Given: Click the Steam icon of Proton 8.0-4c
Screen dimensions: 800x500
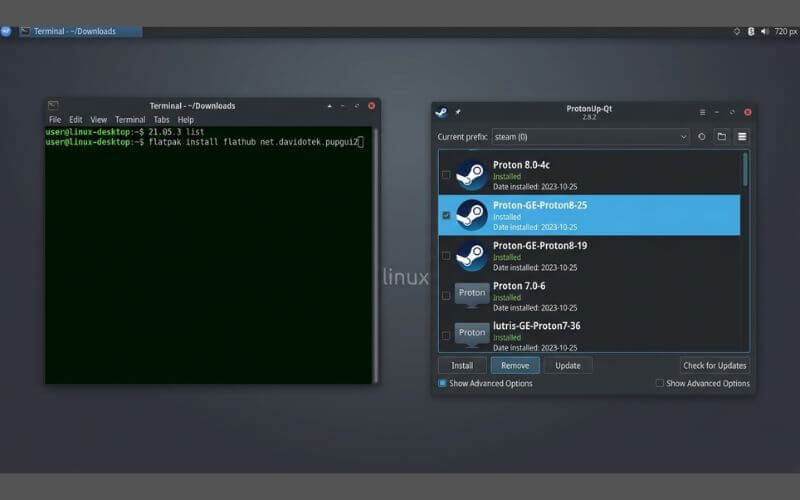Looking at the screenshot, I should pos(471,175).
